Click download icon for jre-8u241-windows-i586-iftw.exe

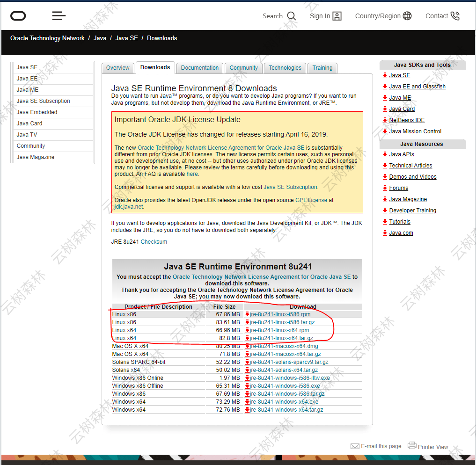point(248,378)
